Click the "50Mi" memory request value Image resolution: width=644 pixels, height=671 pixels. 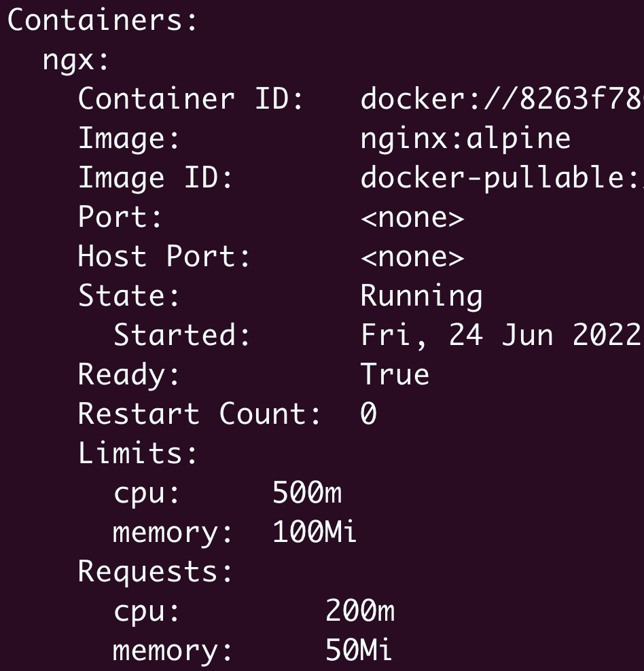[x=359, y=651]
